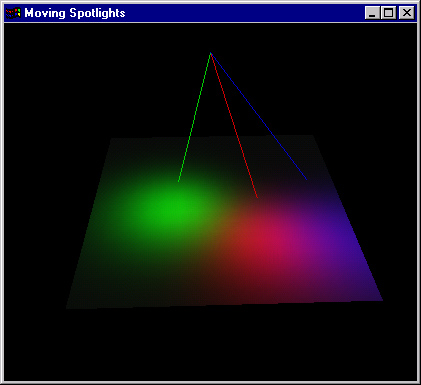Click the lower endpoint of red line
The height and width of the screenshot is (385, 421).
(x=257, y=198)
